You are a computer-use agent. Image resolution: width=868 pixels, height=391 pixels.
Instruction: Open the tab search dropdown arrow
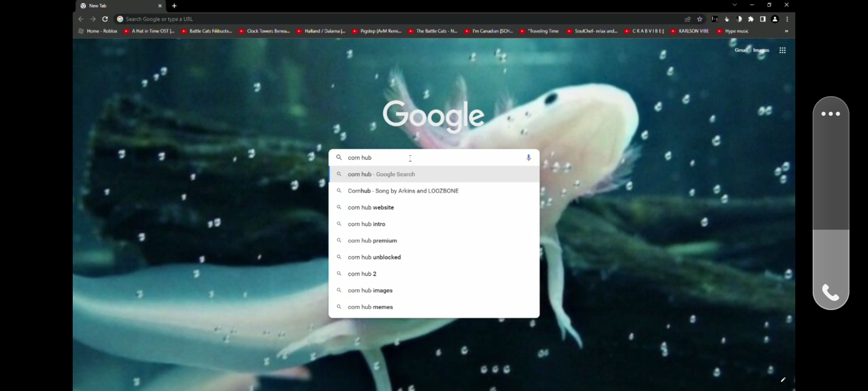(x=735, y=5)
